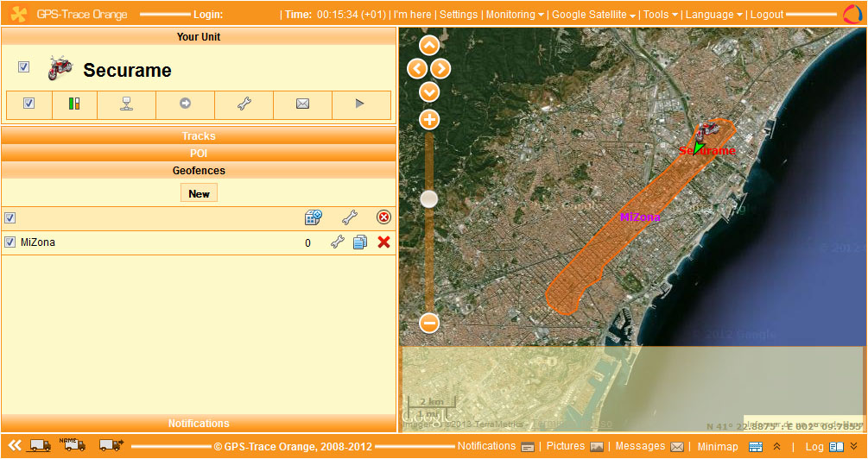Expand the Tracks panel
Screen dimensions: 868x459
[x=199, y=135]
